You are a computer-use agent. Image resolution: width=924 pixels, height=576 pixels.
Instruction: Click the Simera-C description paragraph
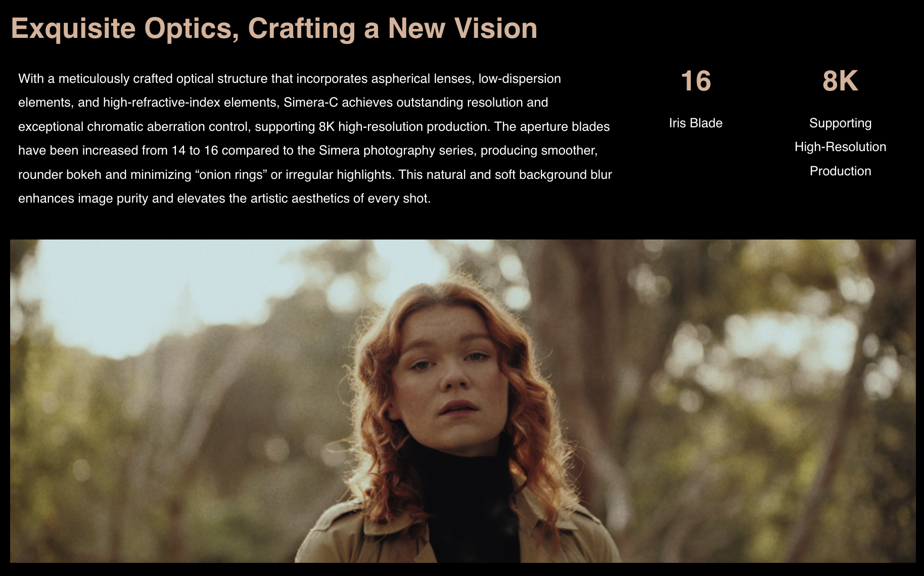pos(315,138)
